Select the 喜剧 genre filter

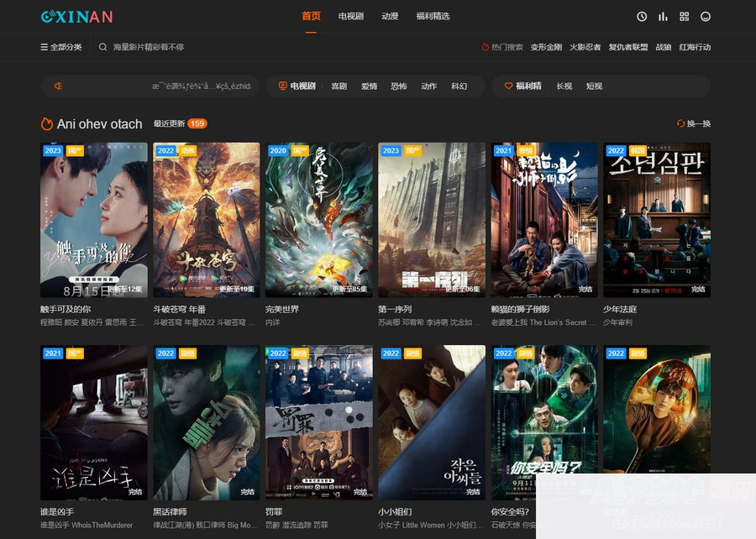[x=338, y=86]
